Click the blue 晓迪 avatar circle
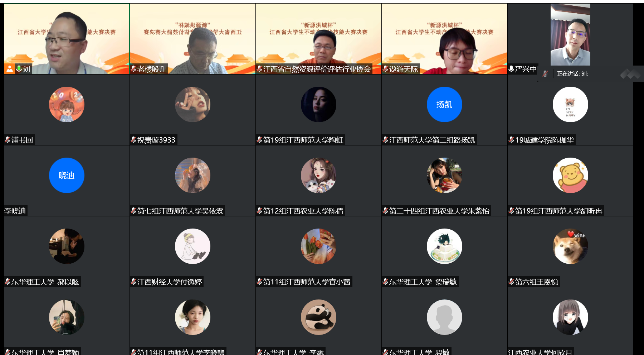644x355 pixels. (67, 175)
